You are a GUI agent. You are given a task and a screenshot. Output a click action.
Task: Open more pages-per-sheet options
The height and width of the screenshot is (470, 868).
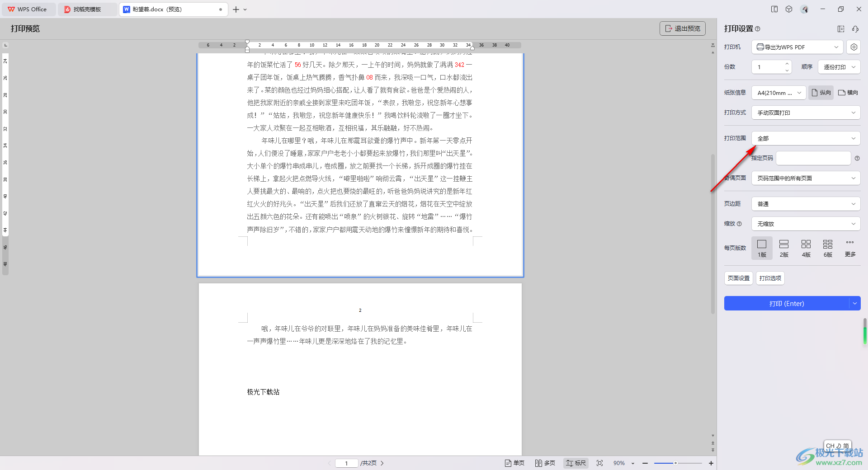(850, 248)
